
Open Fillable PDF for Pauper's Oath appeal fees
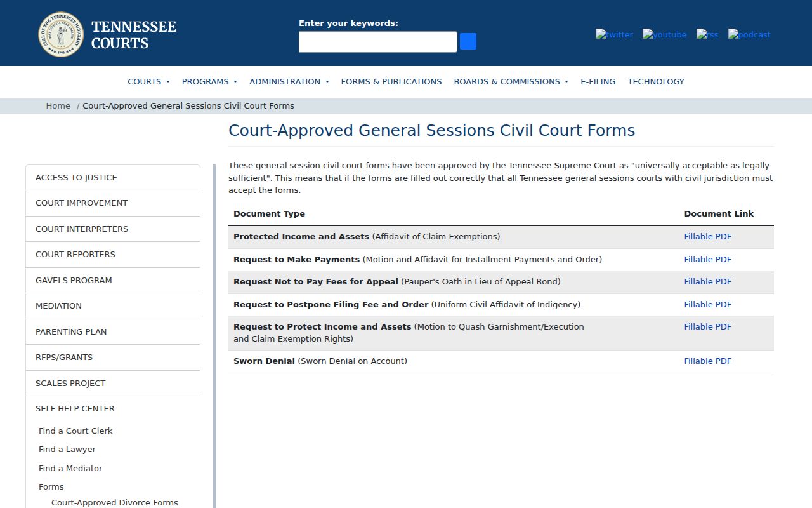[707, 281]
